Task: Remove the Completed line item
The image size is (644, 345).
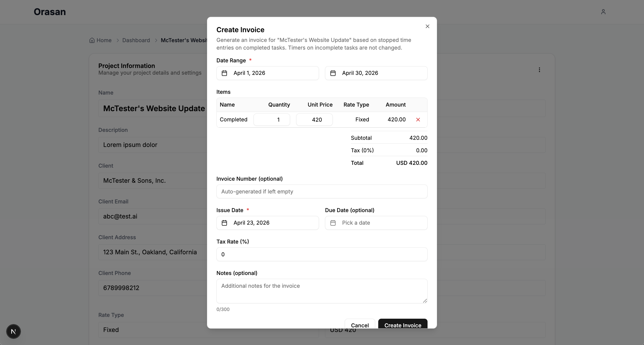Action: point(418,120)
